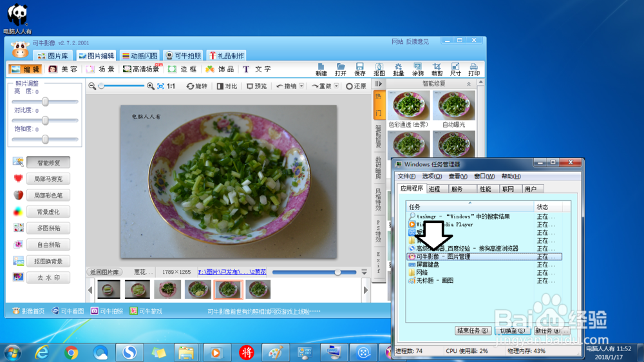Viewport: 644px width, 362px height.
Task: Adjust the 亮度 brightness slider handle
Action: click(45, 102)
